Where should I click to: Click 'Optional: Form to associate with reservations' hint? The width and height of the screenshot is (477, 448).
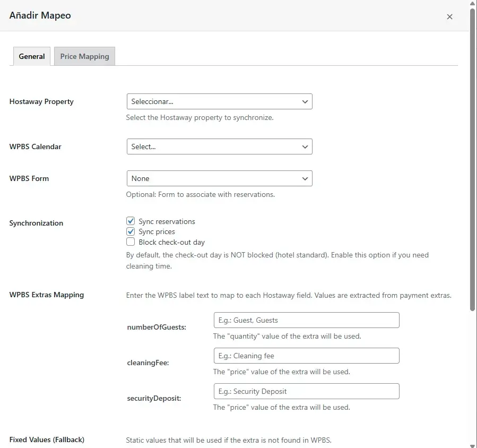[x=201, y=194]
